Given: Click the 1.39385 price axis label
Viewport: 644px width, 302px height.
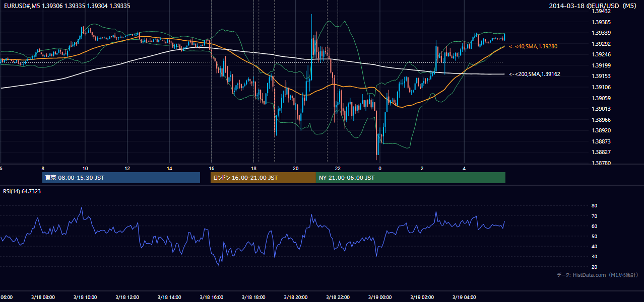Looking at the screenshot, I should coord(601,22).
